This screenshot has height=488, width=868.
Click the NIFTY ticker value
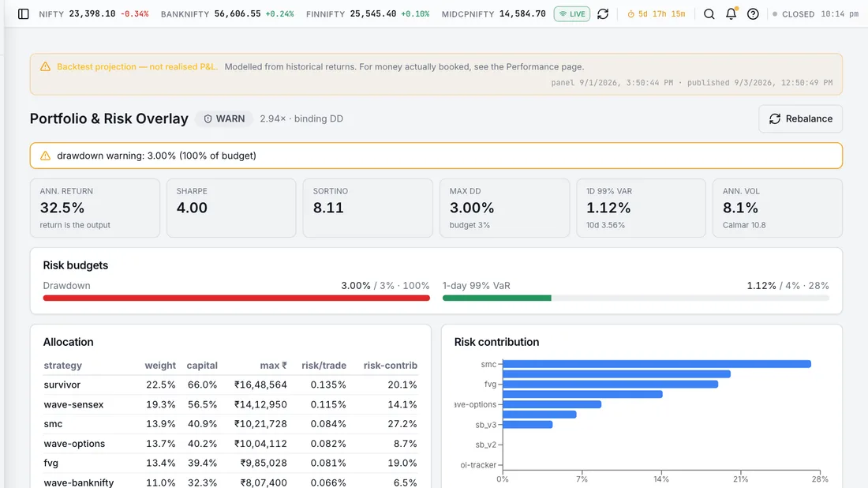92,14
